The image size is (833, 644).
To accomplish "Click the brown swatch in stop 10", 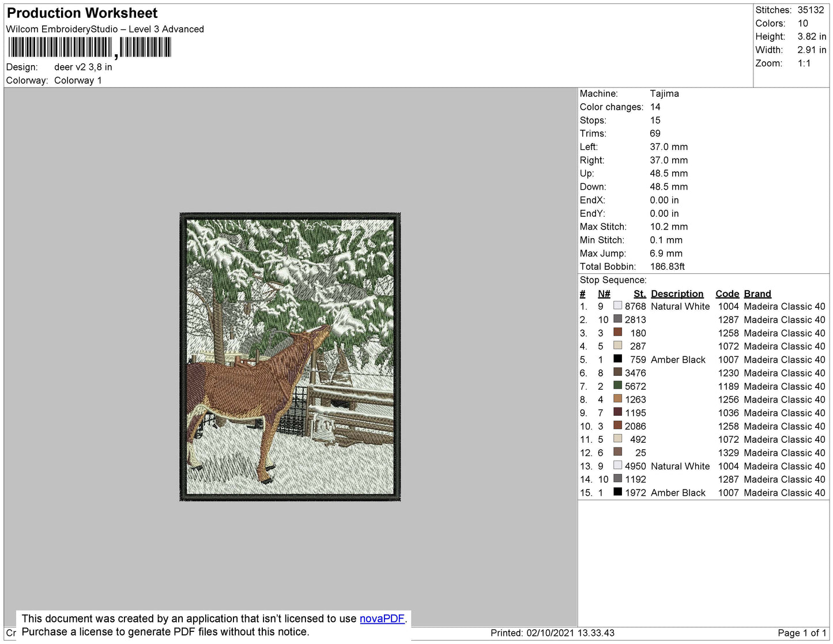I will 617,425.
